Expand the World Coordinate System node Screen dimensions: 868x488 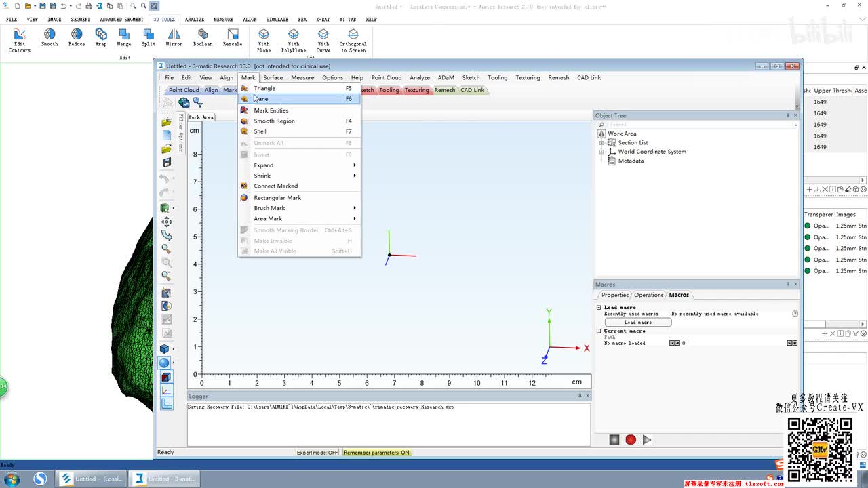[x=601, y=152]
